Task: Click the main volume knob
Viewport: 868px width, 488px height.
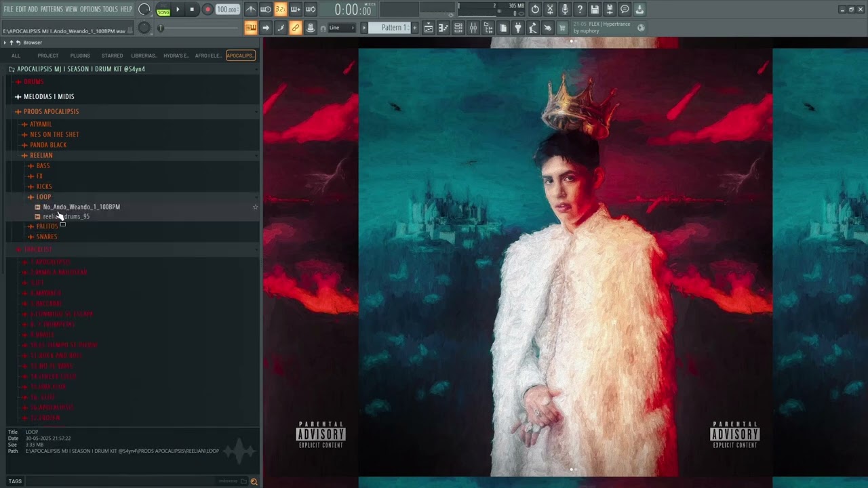Action: tap(144, 9)
